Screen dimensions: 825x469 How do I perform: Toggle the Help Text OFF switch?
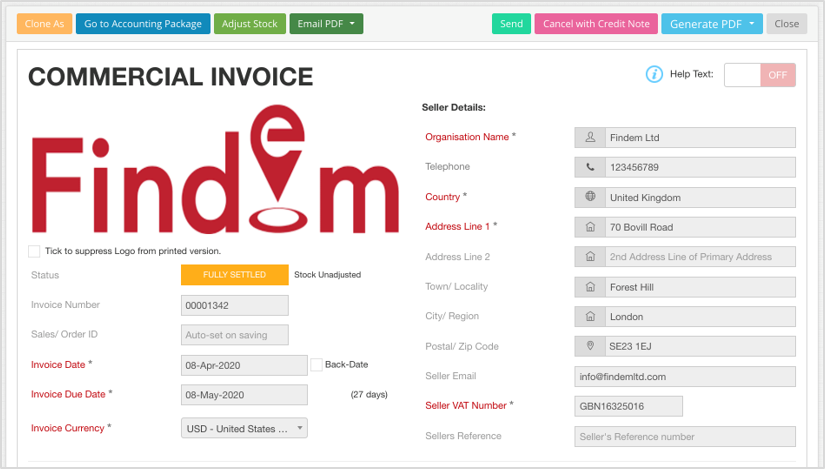[x=760, y=75]
